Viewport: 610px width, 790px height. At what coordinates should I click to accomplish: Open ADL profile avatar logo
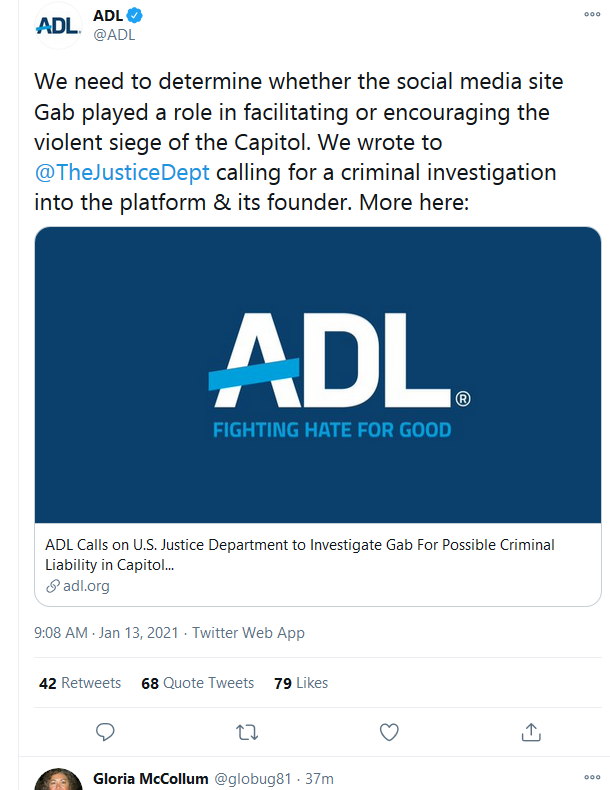[59, 25]
